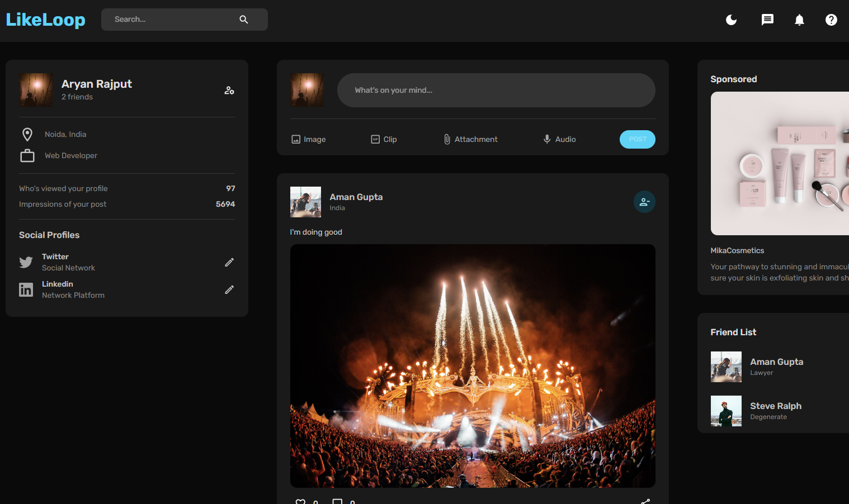The height and width of the screenshot is (504, 849).
Task: Click the Noida, India location text
Action: point(65,134)
